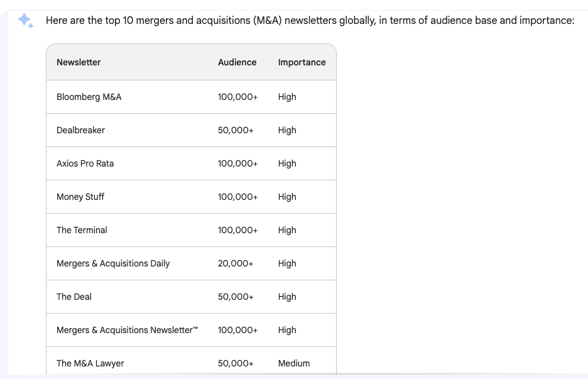Click the Money Stuff cell
Image resolution: width=588 pixels, height=379 pixels.
(x=80, y=197)
